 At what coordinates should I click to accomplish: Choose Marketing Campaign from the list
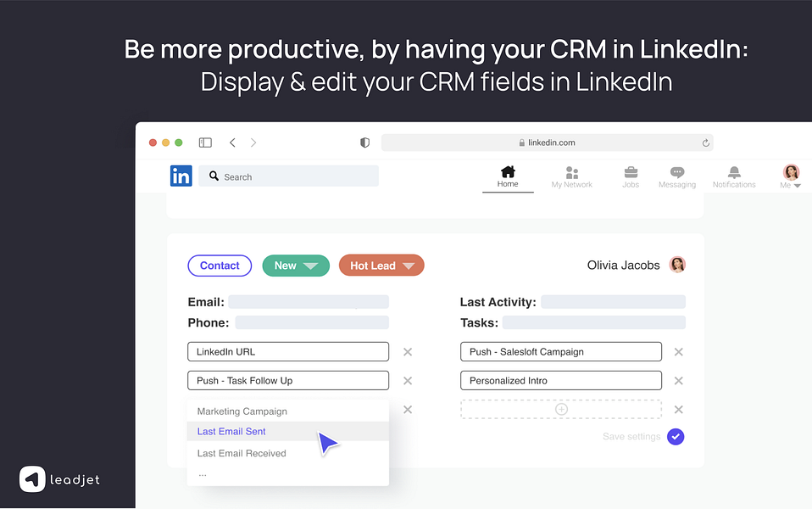point(288,411)
